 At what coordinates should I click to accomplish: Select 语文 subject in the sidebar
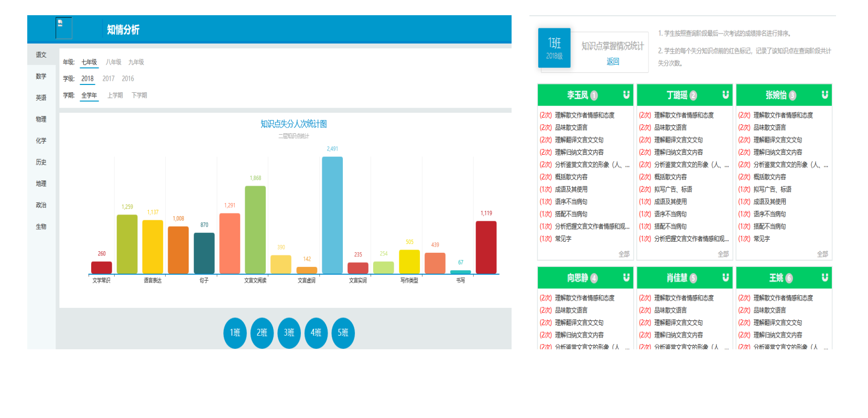pos(41,55)
